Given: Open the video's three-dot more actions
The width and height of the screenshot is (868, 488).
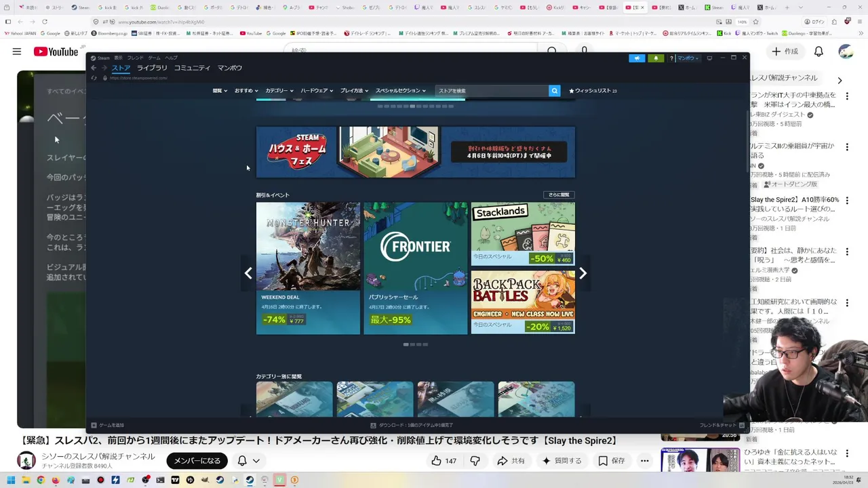Looking at the screenshot, I should pos(645,461).
